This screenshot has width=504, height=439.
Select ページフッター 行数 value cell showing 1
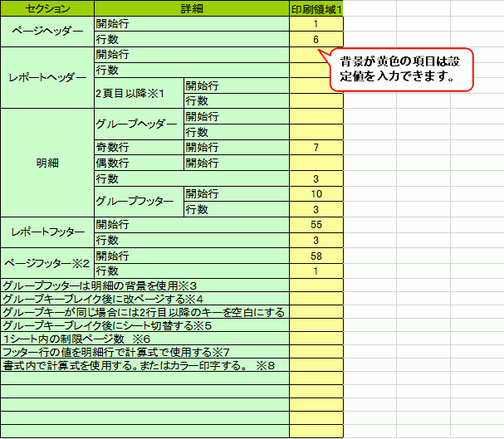[x=316, y=271]
